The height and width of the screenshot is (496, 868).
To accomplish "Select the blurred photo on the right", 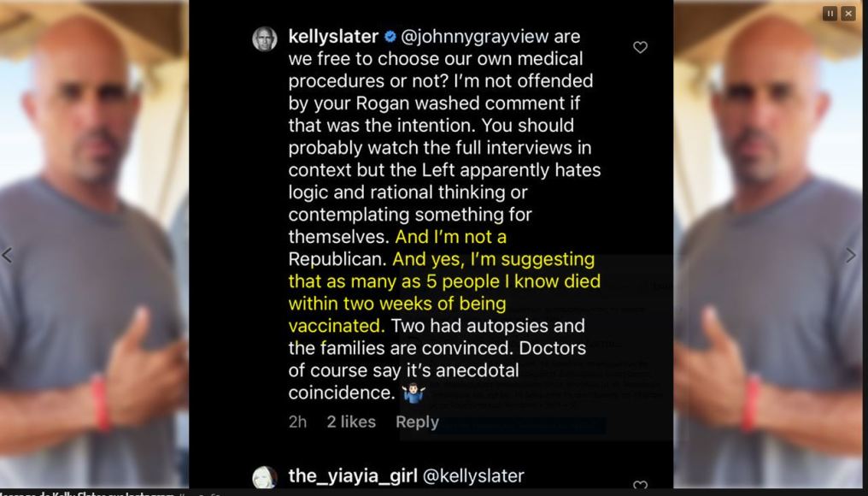I will (x=769, y=248).
